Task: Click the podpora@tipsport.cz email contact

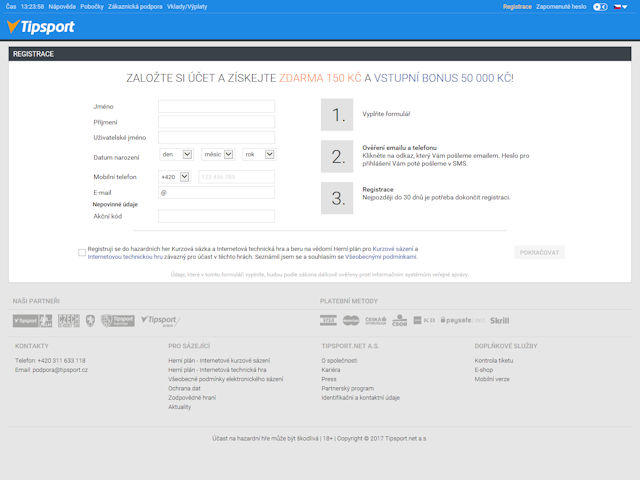Action: click(60, 370)
